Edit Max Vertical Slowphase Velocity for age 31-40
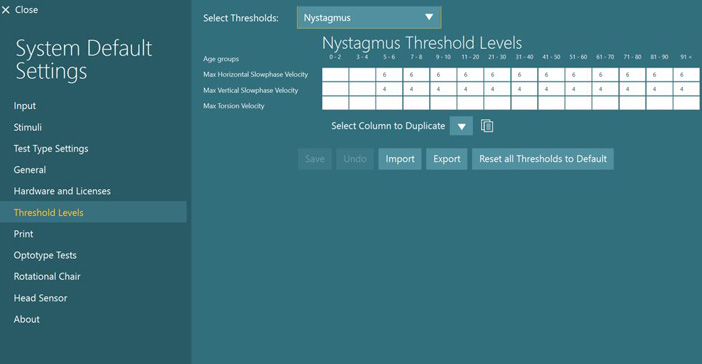This screenshot has width=702, height=364. [524, 89]
